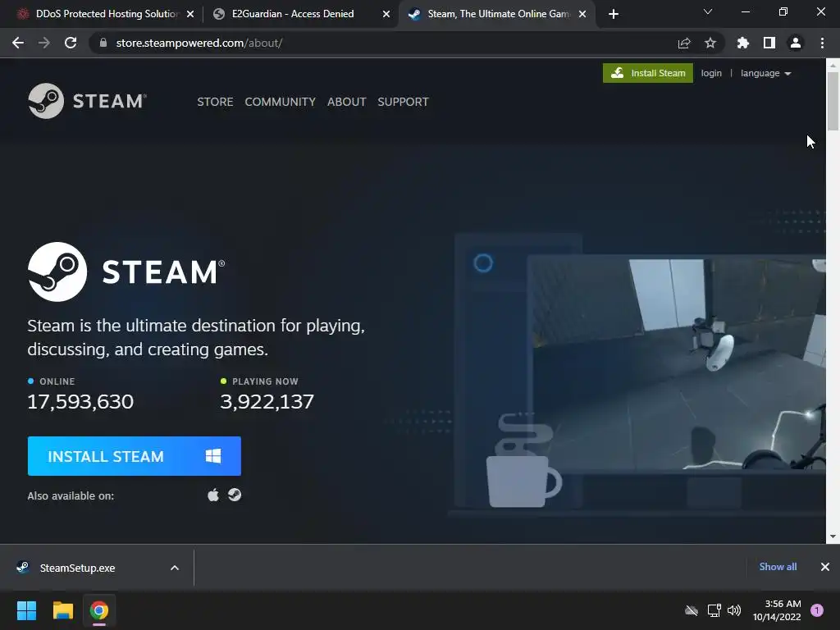Click the network tray icon
Screen dimensions: 840x630
pyautogui.click(x=714, y=610)
